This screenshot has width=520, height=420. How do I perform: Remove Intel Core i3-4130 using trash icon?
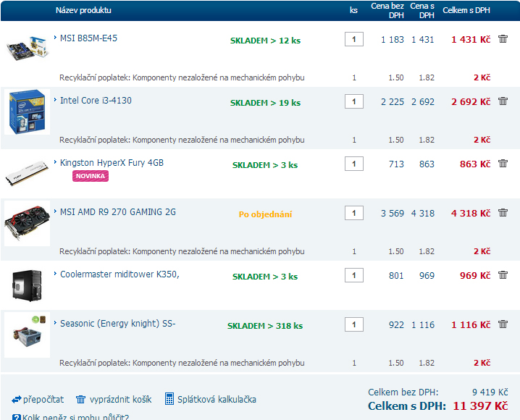coord(503,101)
